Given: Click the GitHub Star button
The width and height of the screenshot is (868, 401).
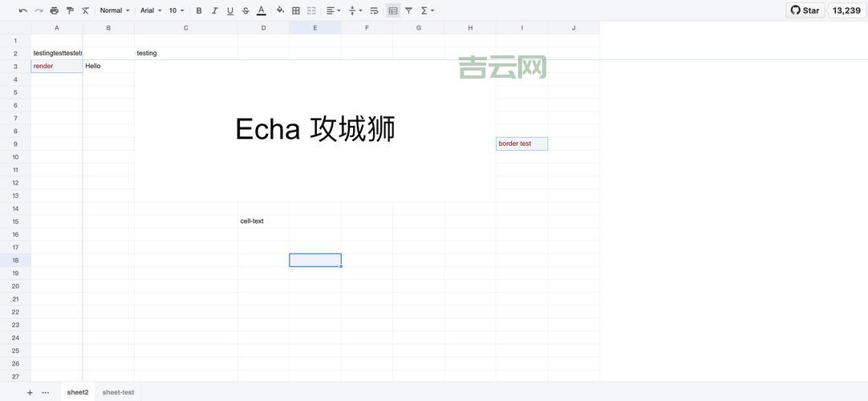Looking at the screenshot, I should point(805,10).
